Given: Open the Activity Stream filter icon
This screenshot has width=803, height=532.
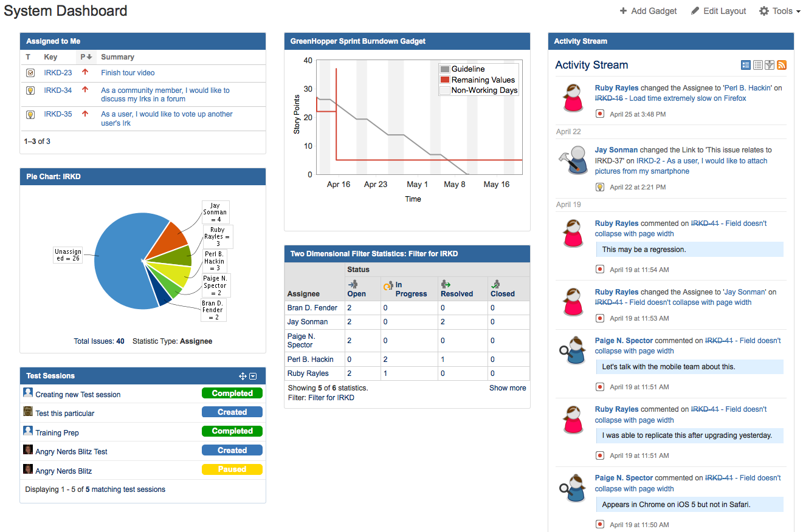Looking at the screenshot, I should click(x=769, y=65).
